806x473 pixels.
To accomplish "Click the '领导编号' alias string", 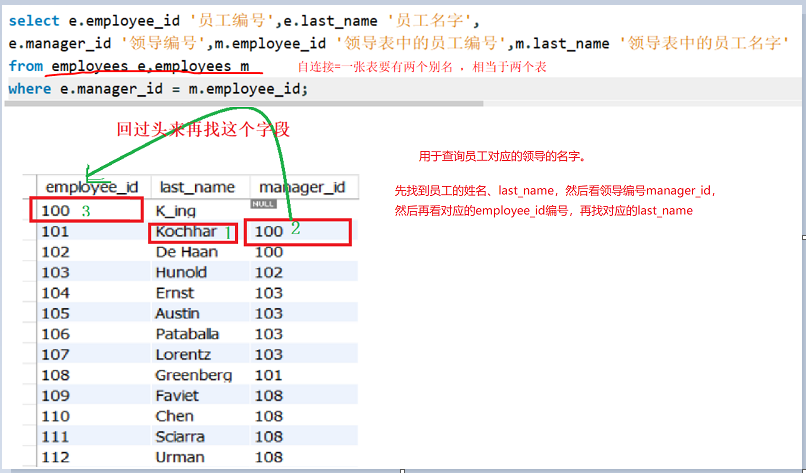I will coord(163,43).
